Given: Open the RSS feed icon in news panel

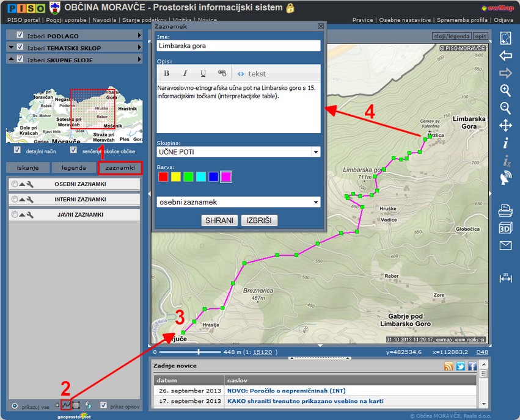Looking at the screenshot, I should coord(449,366).
